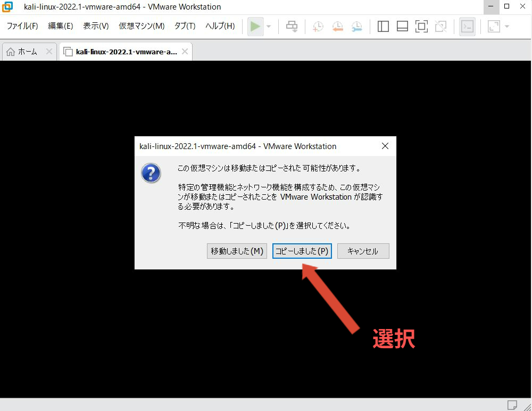Open the タブ(T) menu
This screenshot has height=411, width=532.
pos(185,26)
